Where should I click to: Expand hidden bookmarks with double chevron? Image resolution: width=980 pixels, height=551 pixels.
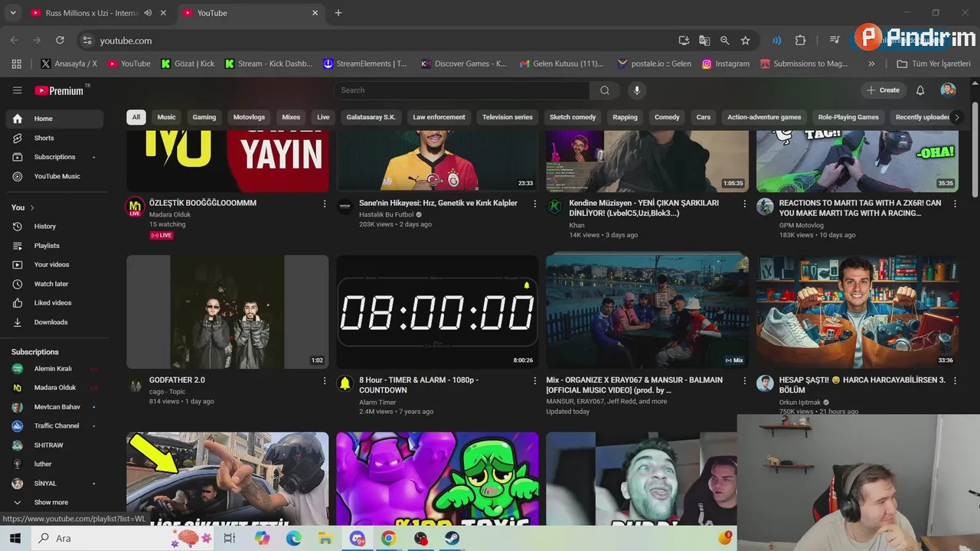871,64
